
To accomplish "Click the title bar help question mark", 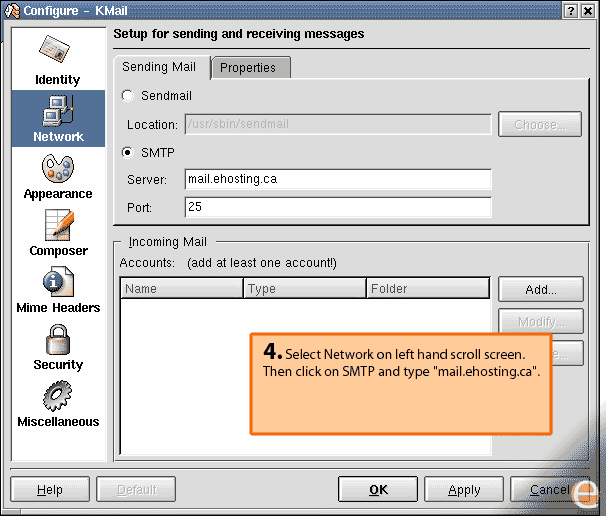I will (571, 10).
